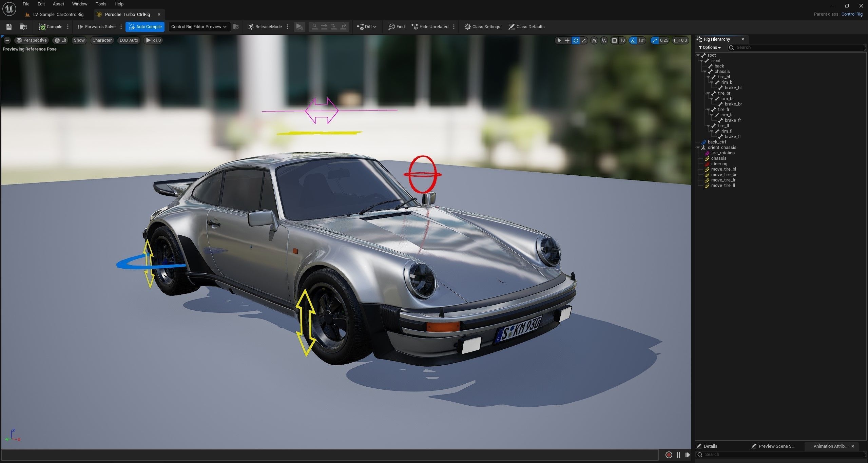Screen dimensions: 868x463
Task: Click the Unreal Engine logo icon
Action: (9, 9)
